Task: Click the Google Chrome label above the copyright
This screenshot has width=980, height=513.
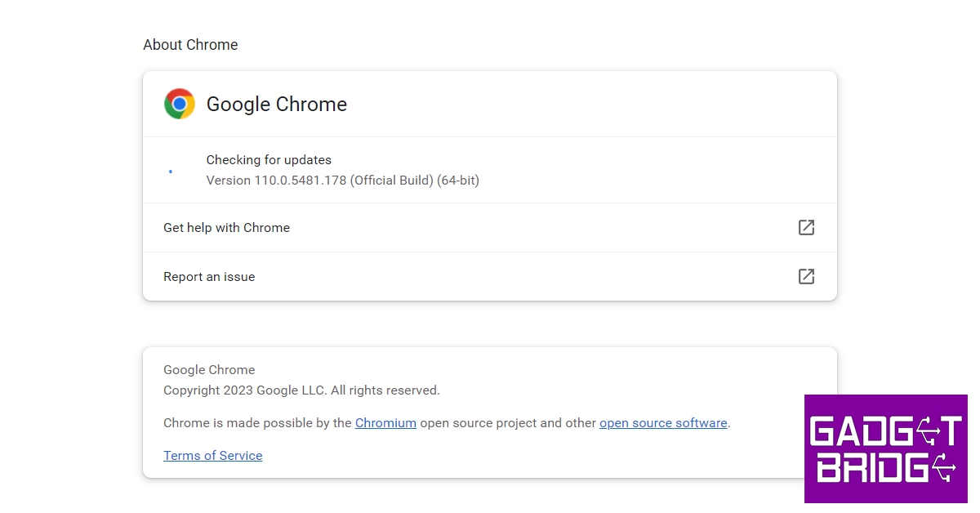Action: point(209,370)
